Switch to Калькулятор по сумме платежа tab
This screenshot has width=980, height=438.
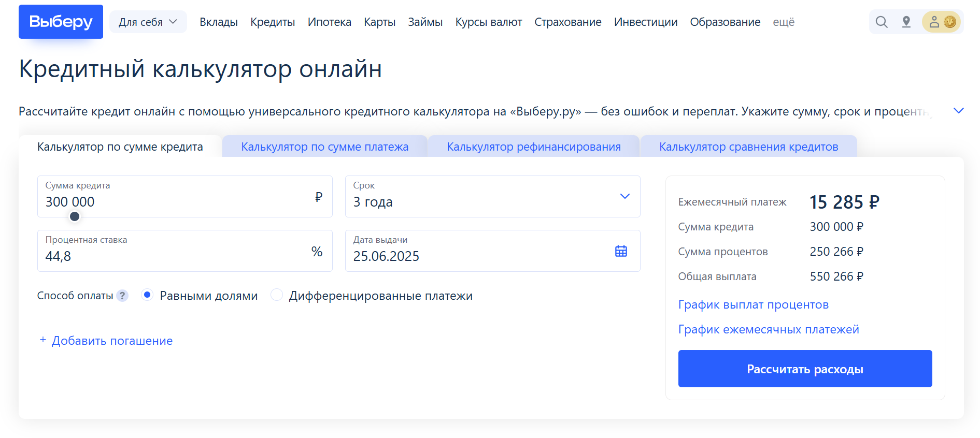click(324, 147)
